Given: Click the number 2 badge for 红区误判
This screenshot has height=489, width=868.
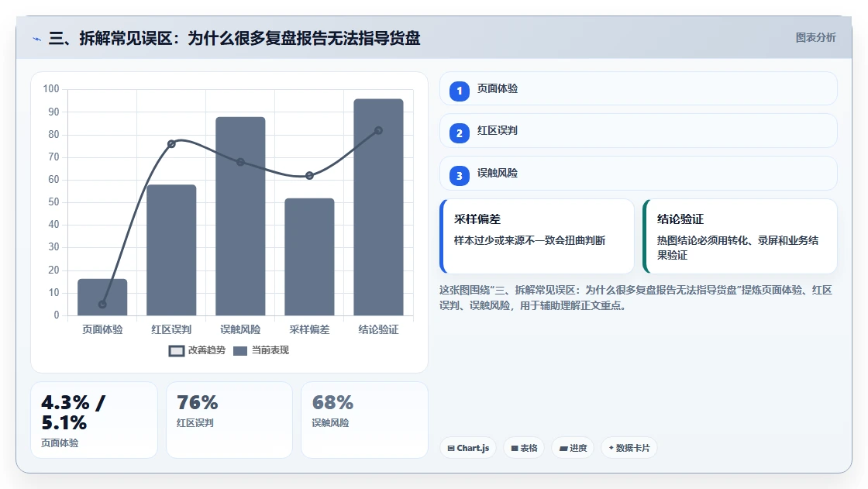Looking at the screenshot, I should [x=459, y=133].
